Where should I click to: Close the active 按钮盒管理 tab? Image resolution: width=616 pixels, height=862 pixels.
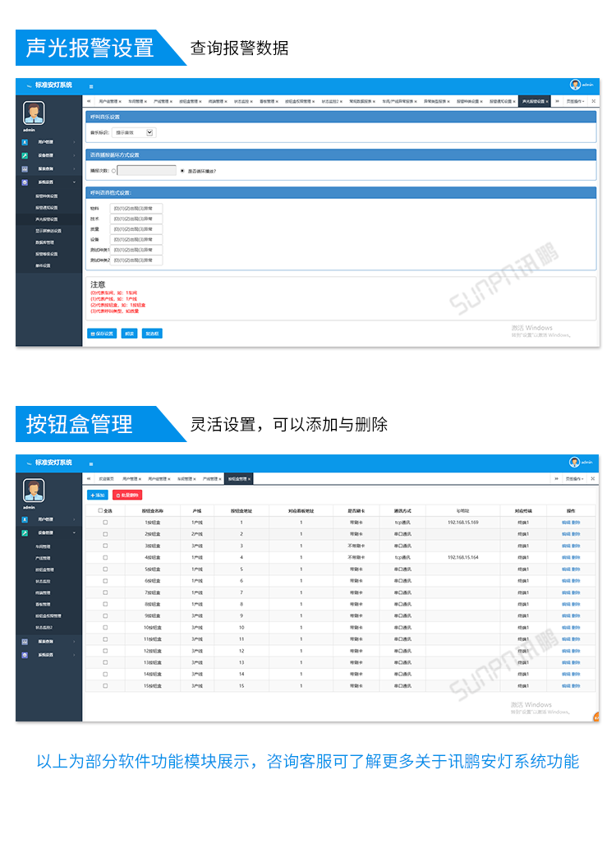[250, 479]
